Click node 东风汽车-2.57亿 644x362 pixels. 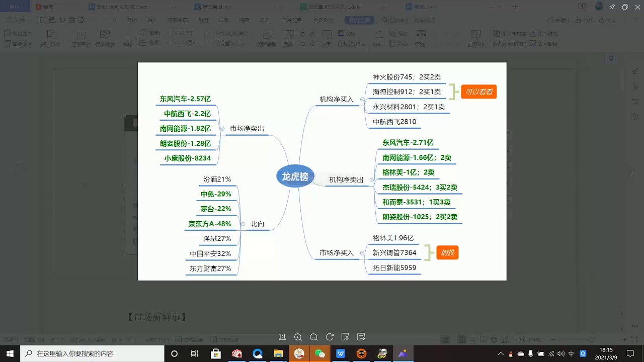click(x=185, y=99)
